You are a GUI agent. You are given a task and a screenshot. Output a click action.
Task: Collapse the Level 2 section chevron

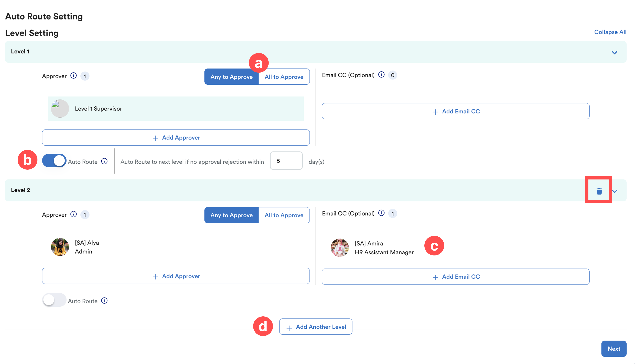pyautogui.click(x=615, y=191)
